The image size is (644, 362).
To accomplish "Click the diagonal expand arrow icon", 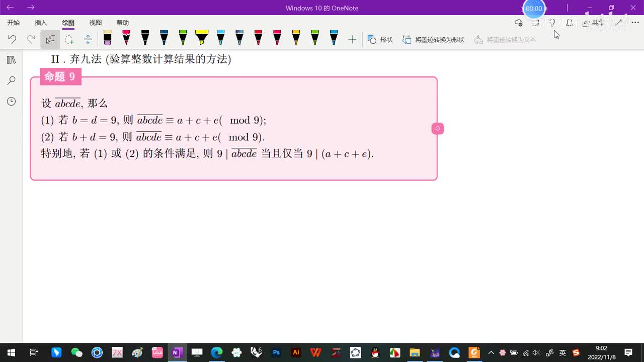I will tap(619, 23).
